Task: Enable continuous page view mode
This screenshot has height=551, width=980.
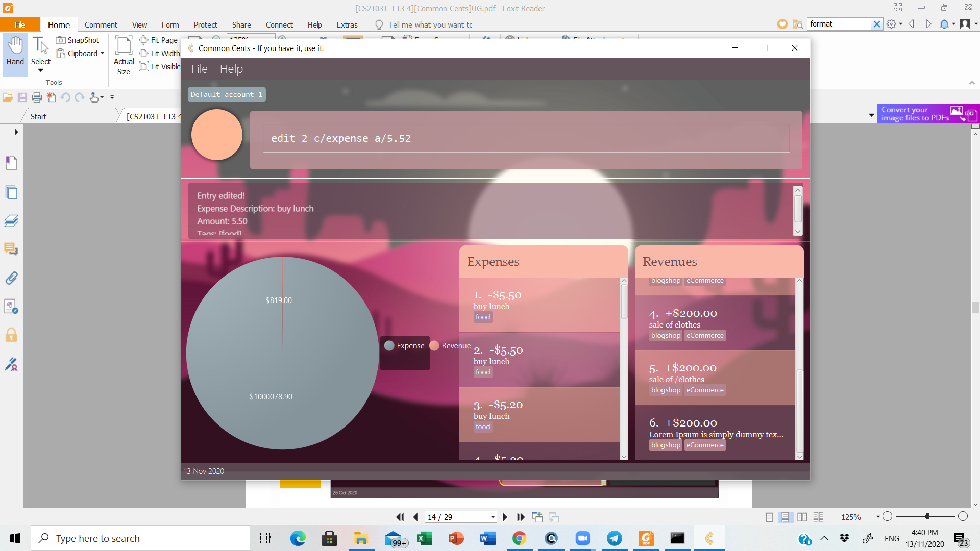Action: [x=786, y=517]
